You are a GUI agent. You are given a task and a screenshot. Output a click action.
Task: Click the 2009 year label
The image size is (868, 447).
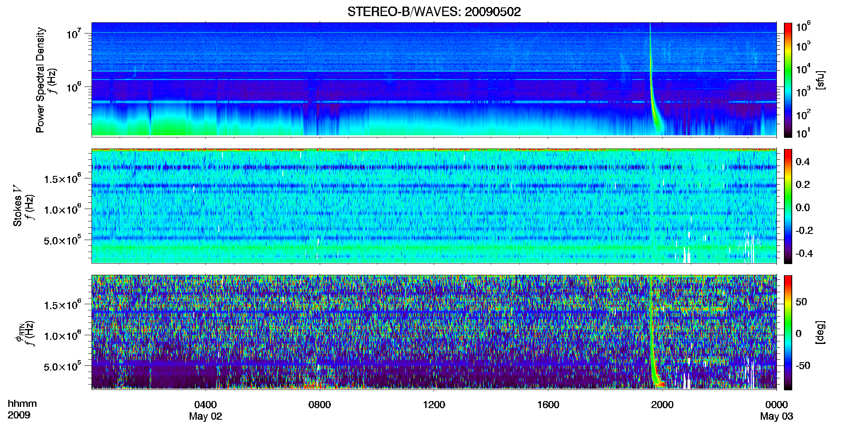[x=19, y=415]
